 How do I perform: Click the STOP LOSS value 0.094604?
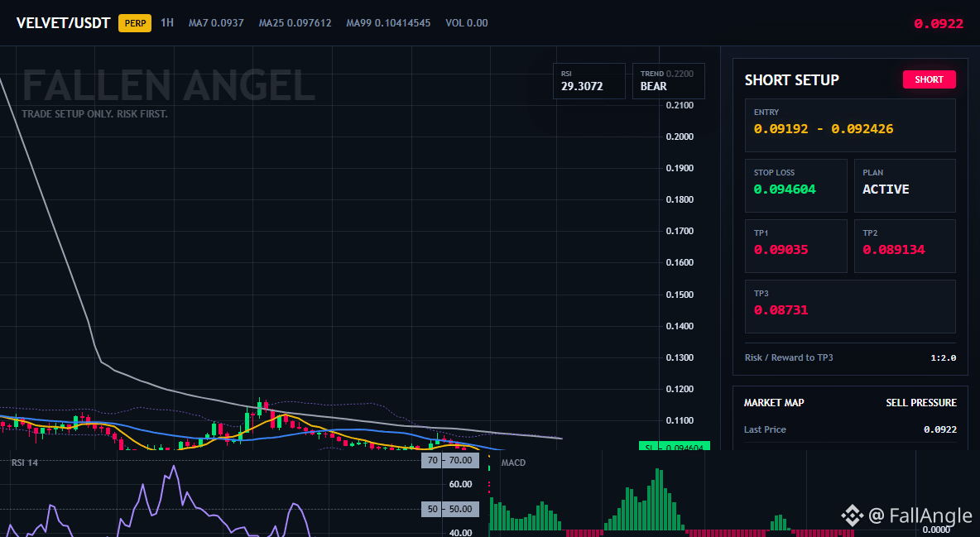[x=785, y=189]
